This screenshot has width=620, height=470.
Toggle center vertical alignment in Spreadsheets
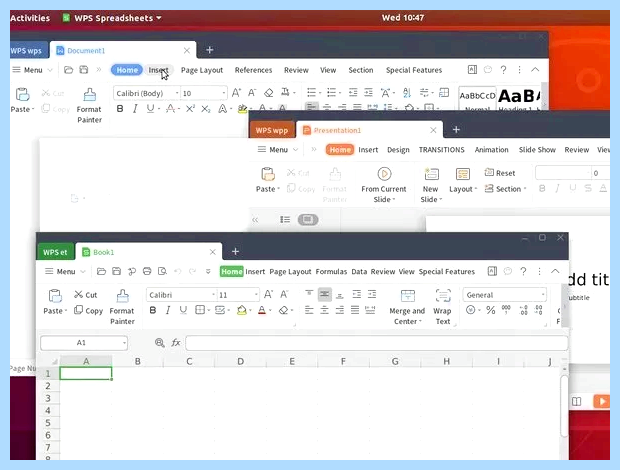(x=325, y=294)
